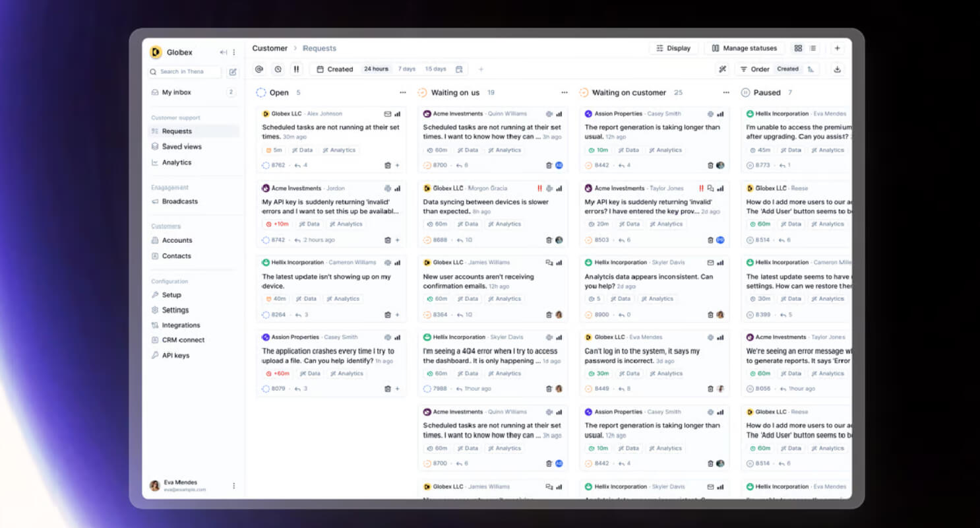Image resolution: width=980 pixels, height=528 pixels.
Task: Click the archive icon on ticket 8762 card
Action: 388,166
